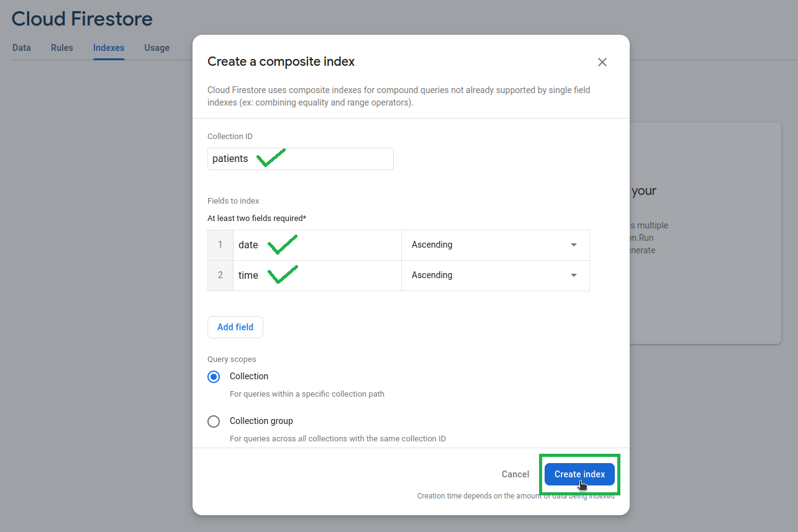The height and width of the screenshot is (532, 798).
Task: Click row number 2 cell
Action: (x=220, y=276)
